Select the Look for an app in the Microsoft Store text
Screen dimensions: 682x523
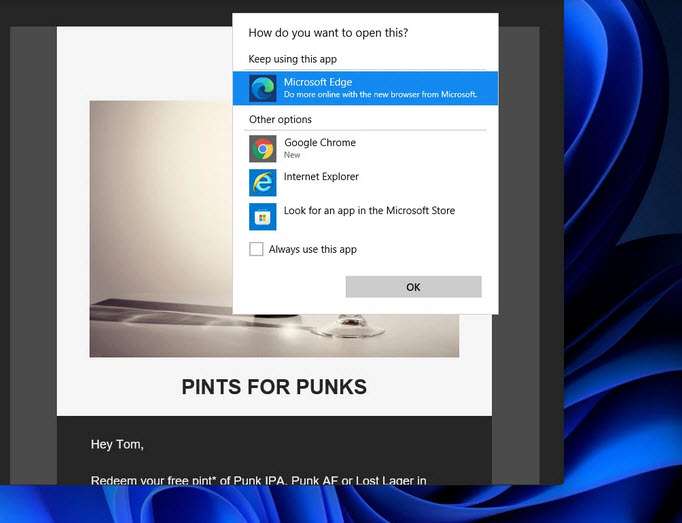pyautogui.click(x=369, y=211)
